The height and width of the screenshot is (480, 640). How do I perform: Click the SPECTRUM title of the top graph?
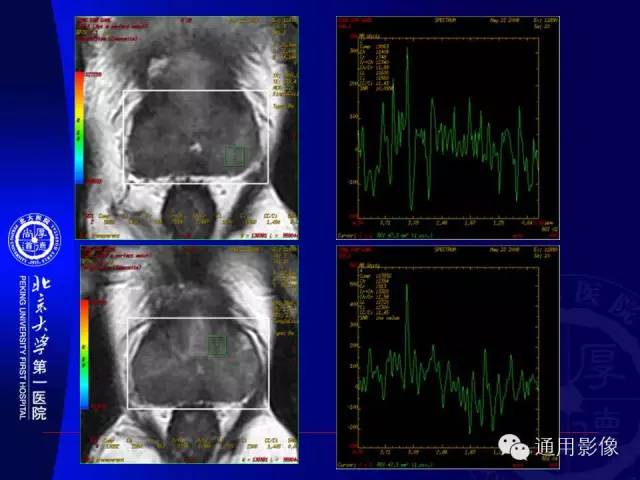click(x=444, y=20)
